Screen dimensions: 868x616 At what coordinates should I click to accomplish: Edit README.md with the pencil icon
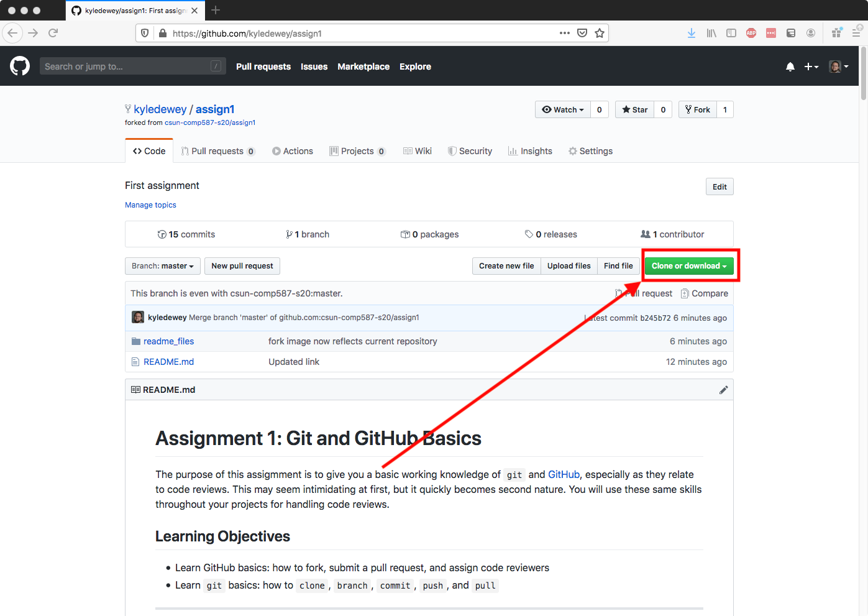pos(723,390)
